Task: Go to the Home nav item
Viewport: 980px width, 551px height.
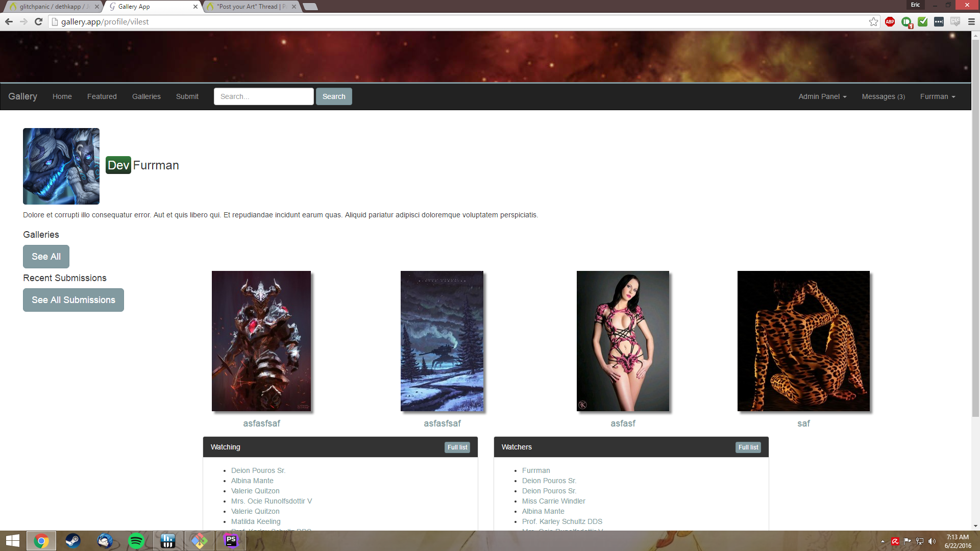Action: [x=62, y=96]
